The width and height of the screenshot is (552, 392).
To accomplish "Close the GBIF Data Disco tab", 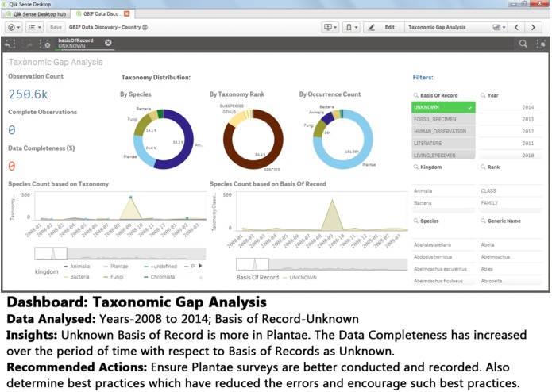I will (127, 13).
